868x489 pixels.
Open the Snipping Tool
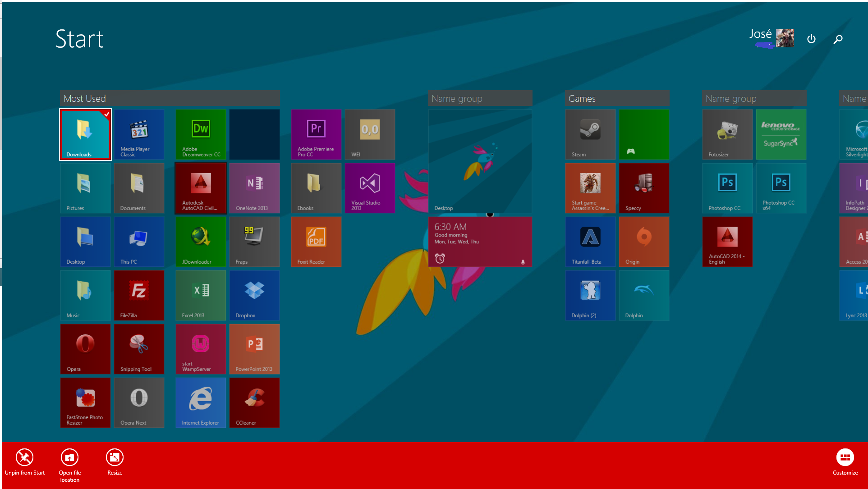(x=139, y=349)
